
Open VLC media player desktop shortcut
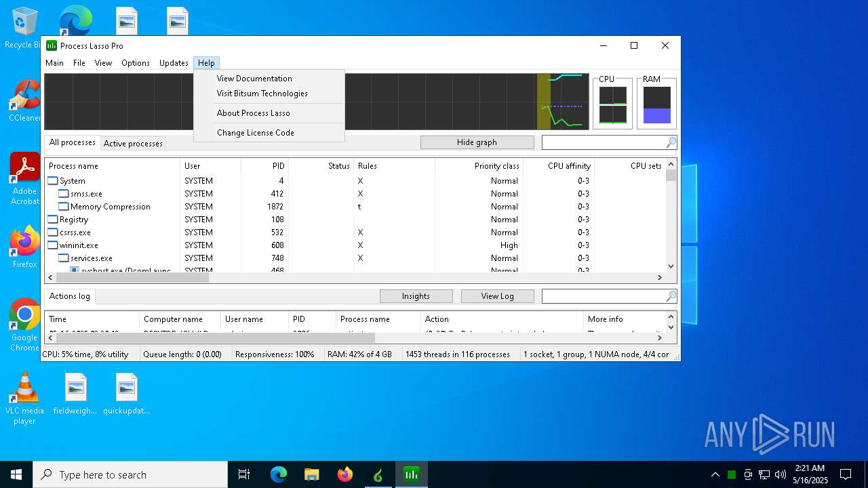[24, 399]
